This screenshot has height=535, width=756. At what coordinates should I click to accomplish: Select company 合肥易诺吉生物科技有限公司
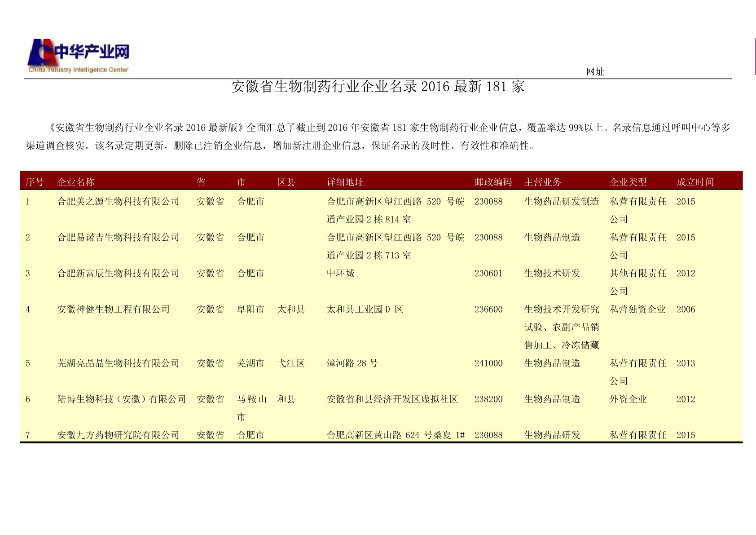click(x=119, y=238)
